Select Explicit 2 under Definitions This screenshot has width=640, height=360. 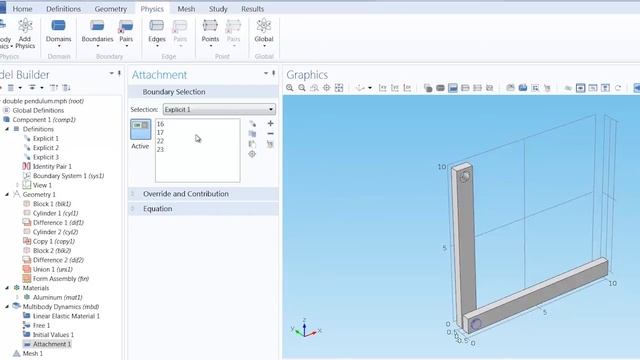click(46, 148)
